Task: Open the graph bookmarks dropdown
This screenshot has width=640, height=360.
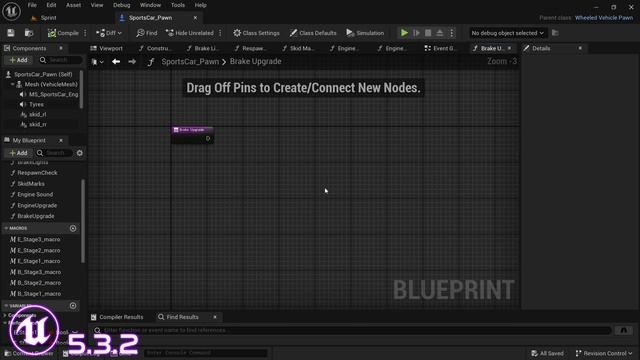Action: [98, 62]
